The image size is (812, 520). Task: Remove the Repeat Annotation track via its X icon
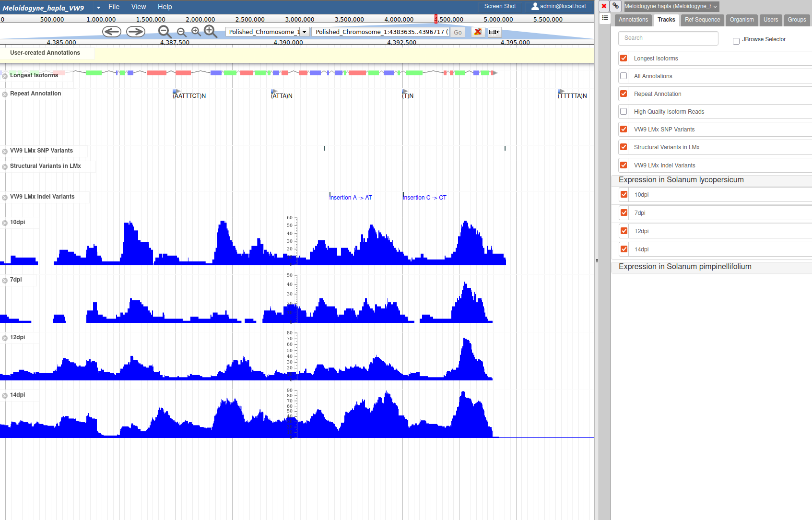click(x=5, y=95)
